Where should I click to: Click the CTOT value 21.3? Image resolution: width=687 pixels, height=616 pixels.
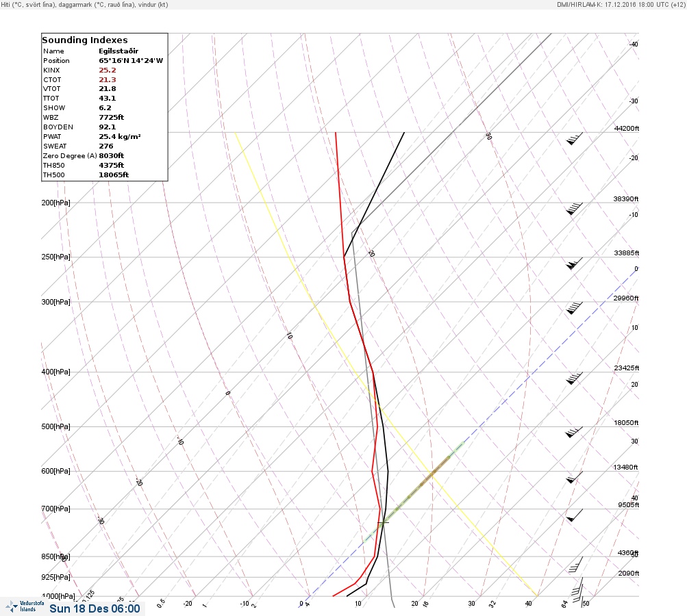(108, 79)
